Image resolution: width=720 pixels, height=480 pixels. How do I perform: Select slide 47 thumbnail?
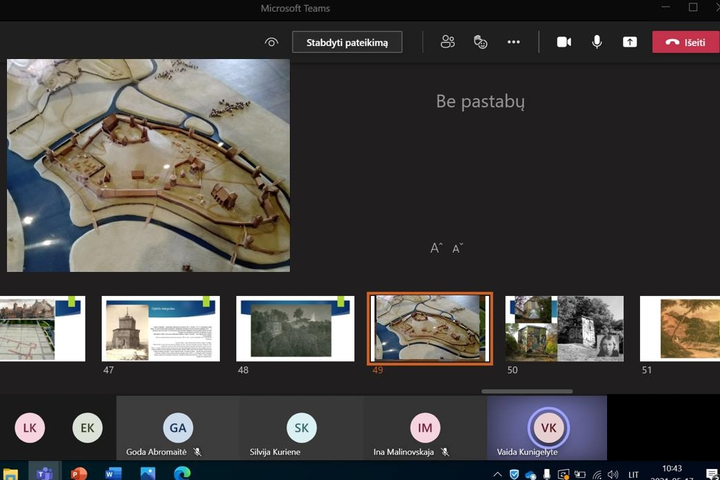point(161,328)
